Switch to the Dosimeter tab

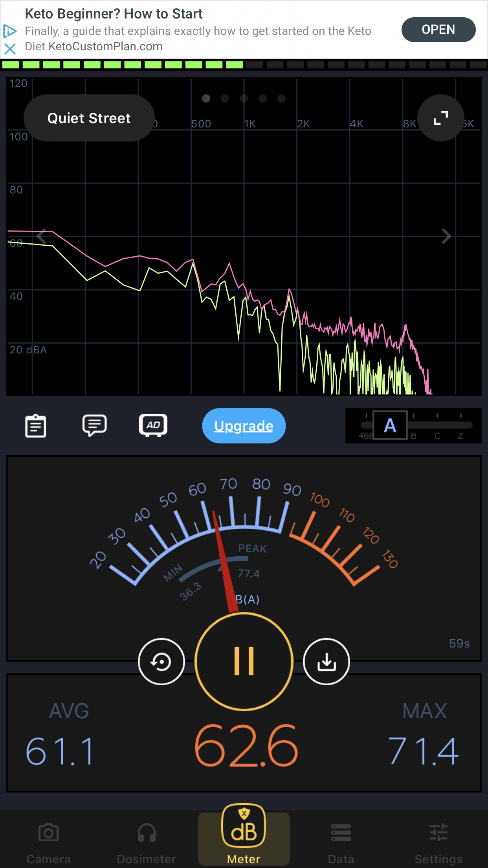(147, 842)
